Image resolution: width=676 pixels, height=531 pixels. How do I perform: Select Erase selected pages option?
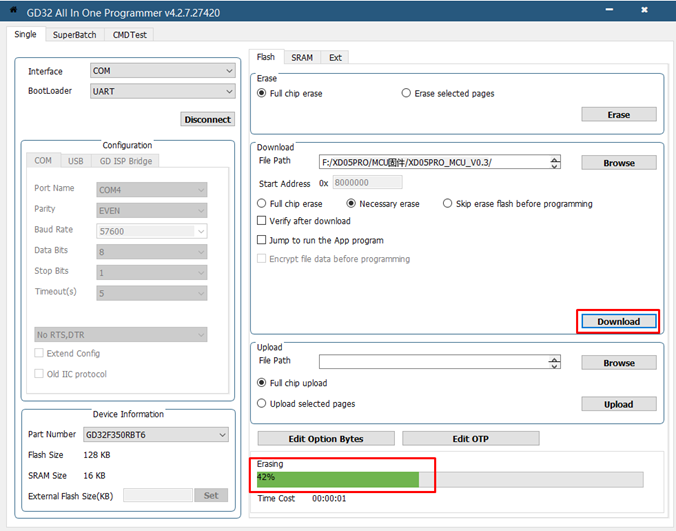pos(406,93)
